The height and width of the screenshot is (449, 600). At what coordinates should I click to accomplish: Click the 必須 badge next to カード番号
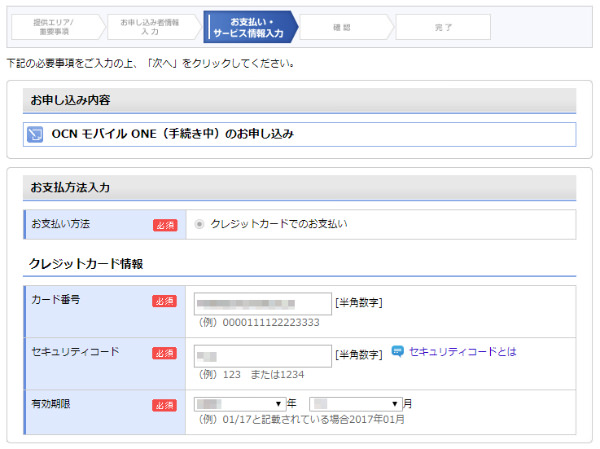coord(165,301)
